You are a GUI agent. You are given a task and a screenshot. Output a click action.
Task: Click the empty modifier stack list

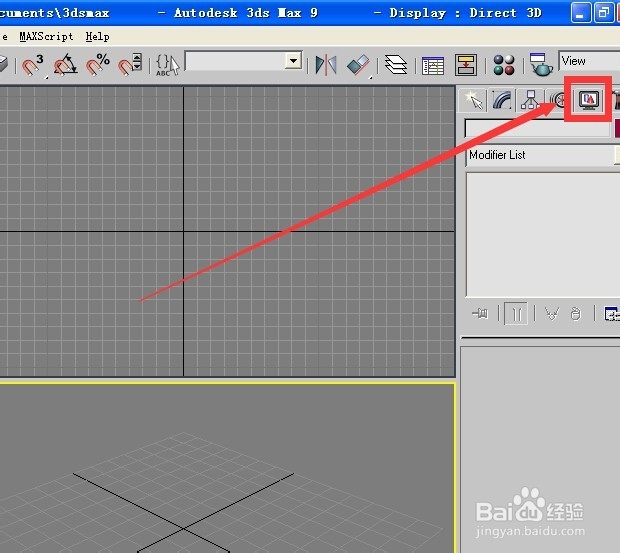(x=542, y=235)
